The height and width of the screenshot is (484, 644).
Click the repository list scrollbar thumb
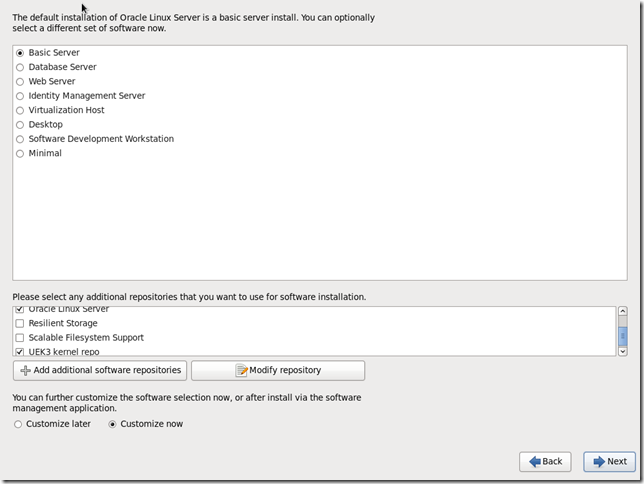pyautogui.click(x=623, y=336)
